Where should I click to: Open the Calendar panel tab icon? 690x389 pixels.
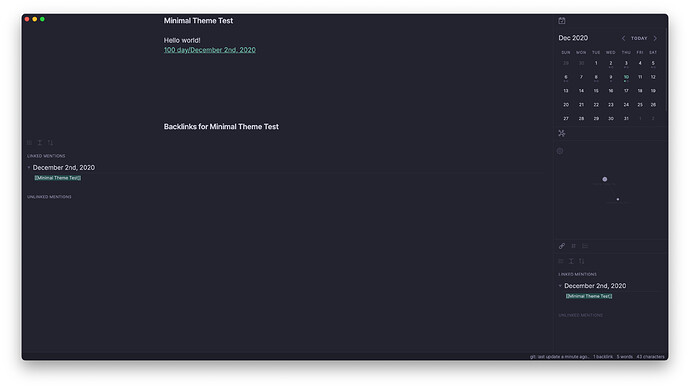[562, 21]
